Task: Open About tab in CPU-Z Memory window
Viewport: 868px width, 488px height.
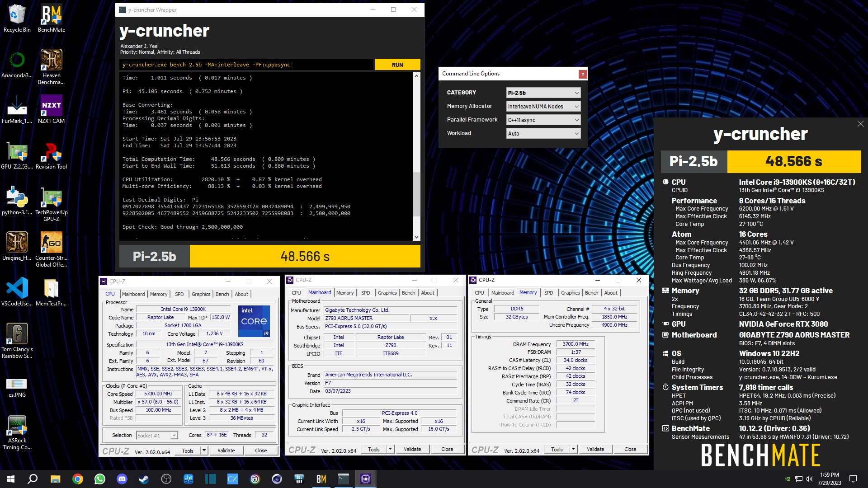Action: (x=611, y=293)
